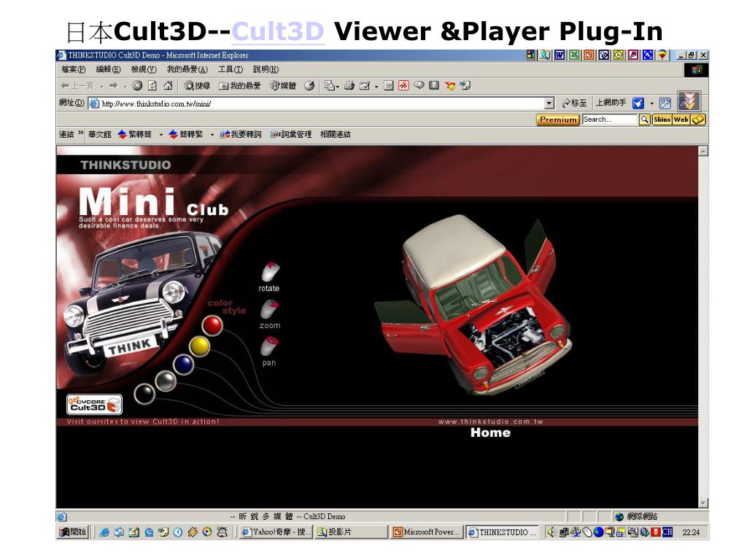Viewport: 747px width, 560px height.
Task: Click the Mail icon in toolbar
Action: coord(365,86)
